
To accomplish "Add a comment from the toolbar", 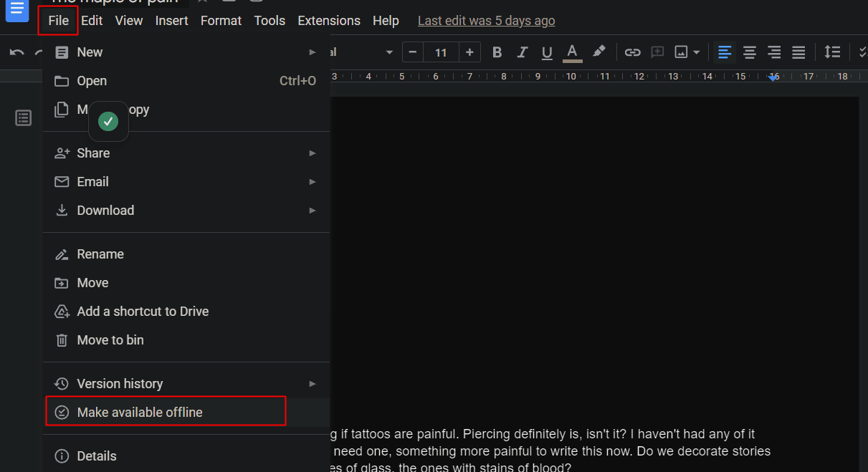I will coord(657,52).
